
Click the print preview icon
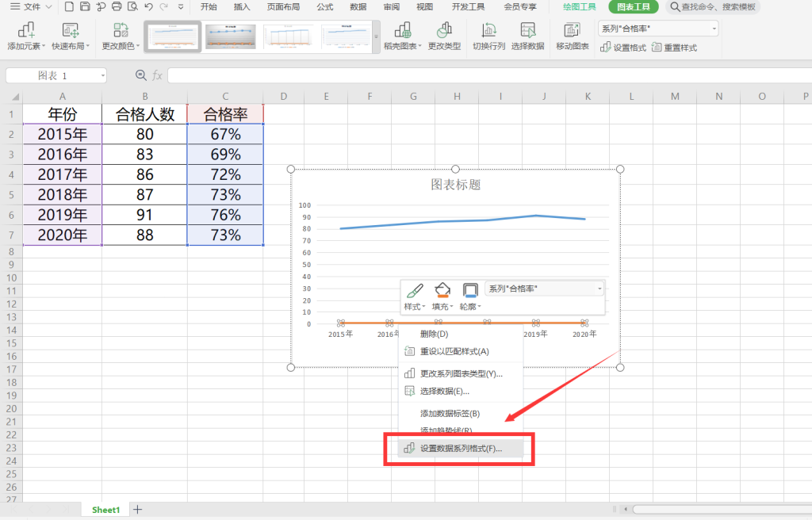(132, 6)
